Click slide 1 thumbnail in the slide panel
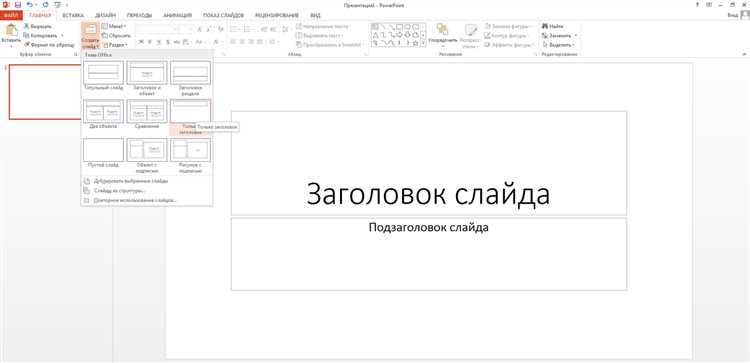 [x=45, y=92]
